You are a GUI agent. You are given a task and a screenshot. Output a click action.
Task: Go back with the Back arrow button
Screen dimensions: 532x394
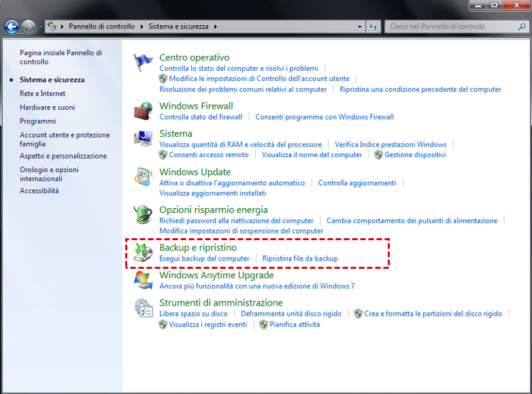coord(12,27)
